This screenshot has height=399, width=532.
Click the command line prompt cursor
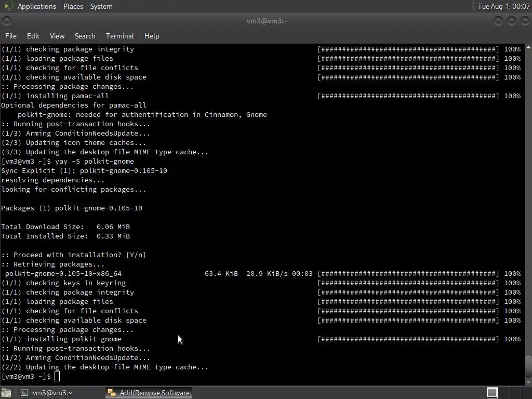(x=57, y=376)
